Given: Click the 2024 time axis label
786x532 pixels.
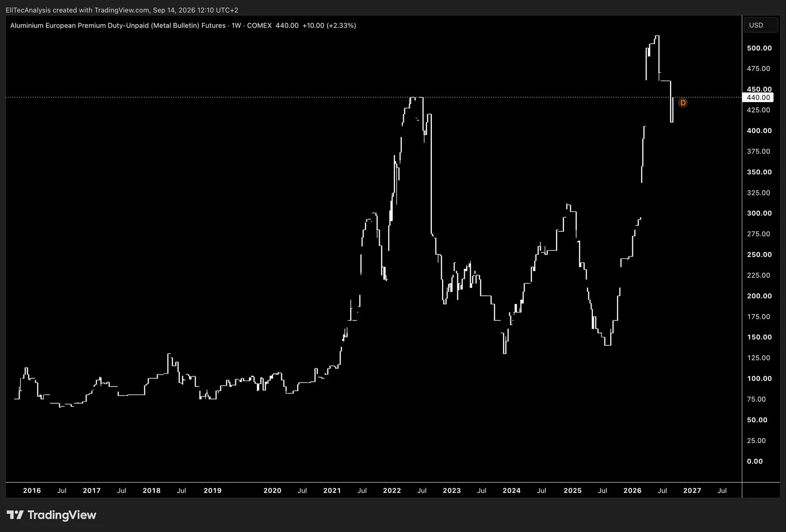Looking at the screenshot, I should [511, 490].
